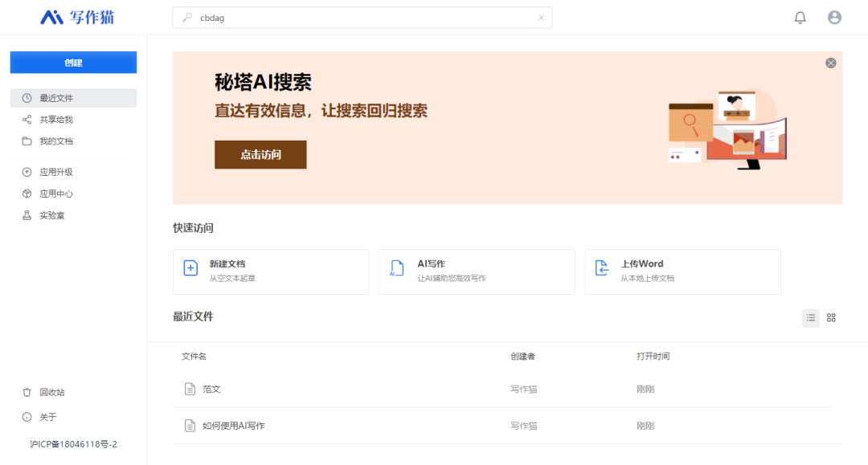The height and width of the screenshot is (465, 868).
Task: Select 最近文件 in the sidebar
Action: [x=73, y=98]
